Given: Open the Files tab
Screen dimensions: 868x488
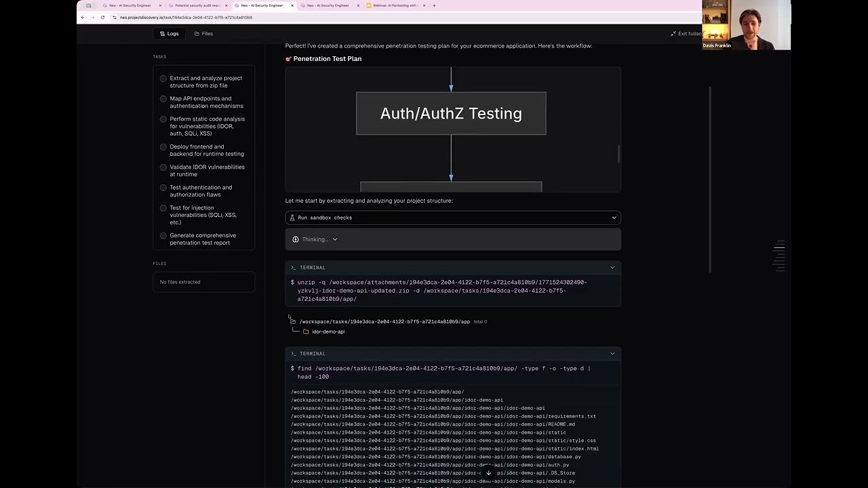Looking at the screenshot, I should [203, 34].
